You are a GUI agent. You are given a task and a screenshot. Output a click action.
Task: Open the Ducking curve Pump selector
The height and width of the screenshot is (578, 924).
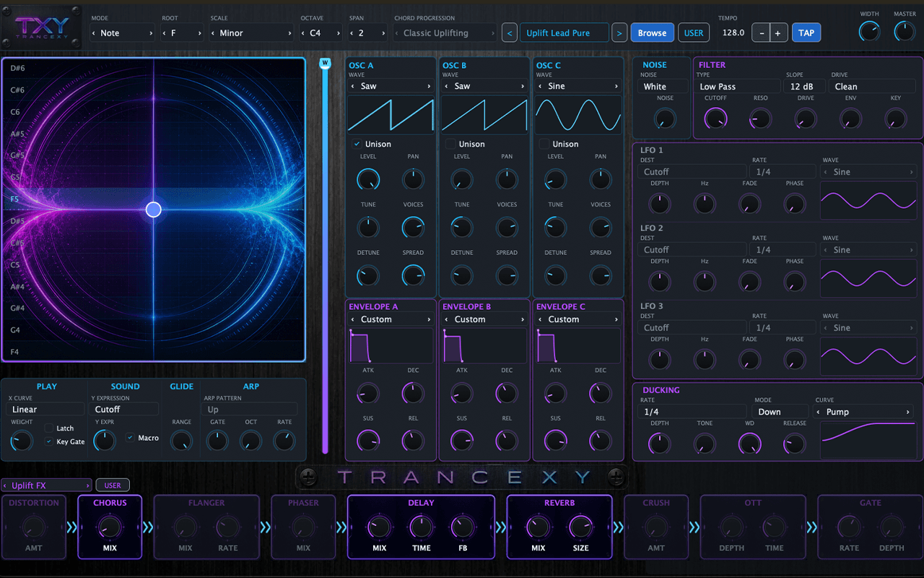point(863,412)
